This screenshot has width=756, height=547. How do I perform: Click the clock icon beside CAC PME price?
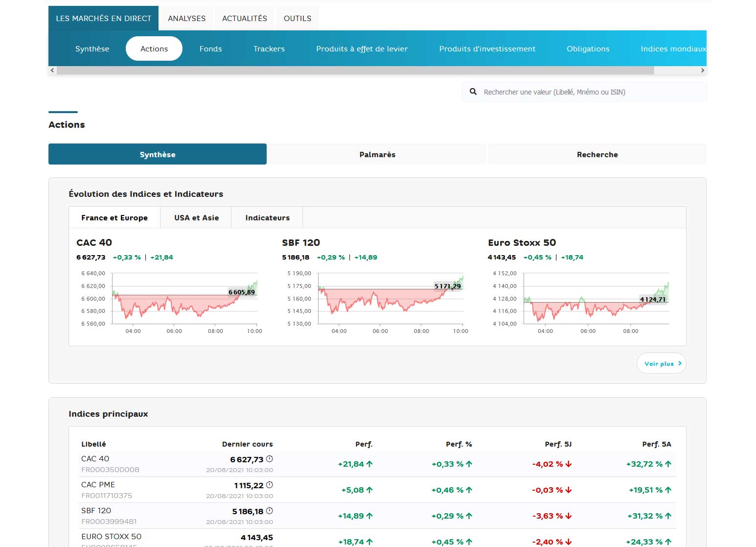(x=269, y=485)
